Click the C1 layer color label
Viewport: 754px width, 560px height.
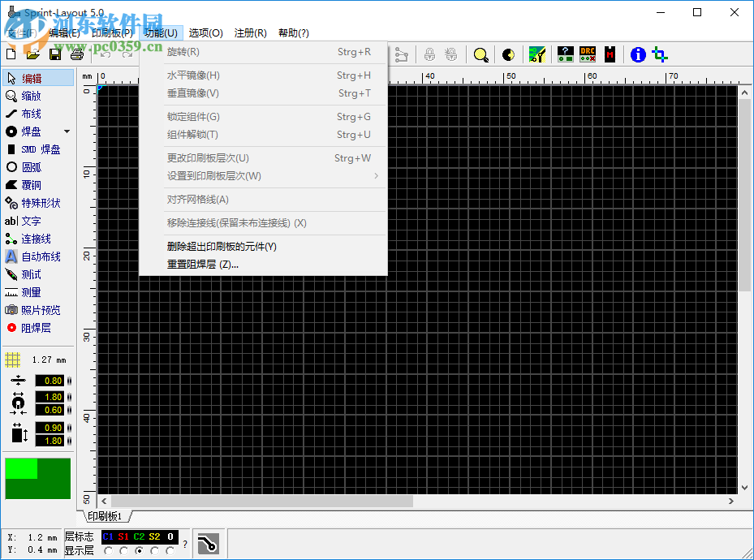click(108, 536)
